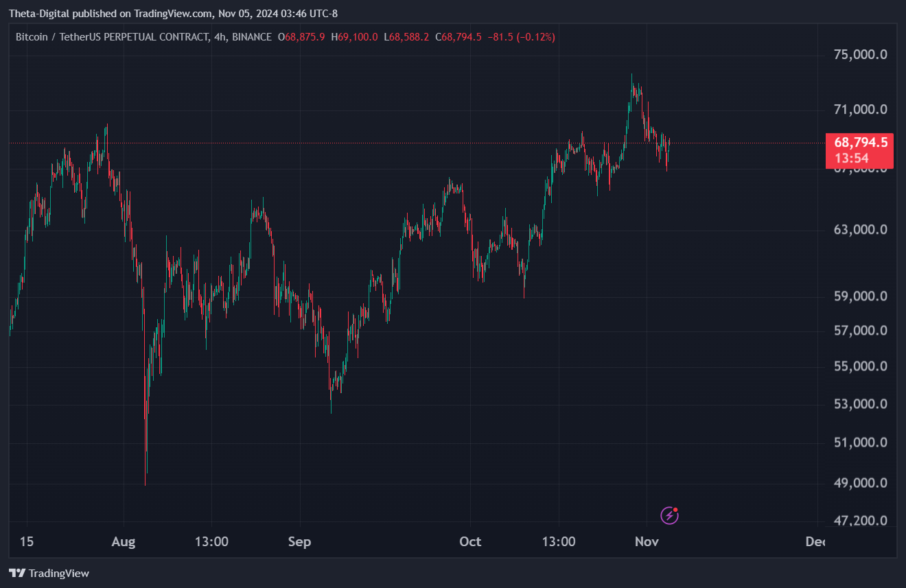Viewport: 906px width, 588px height.
Task: Click the Nov label on time axis
Action: pos(647,542)
